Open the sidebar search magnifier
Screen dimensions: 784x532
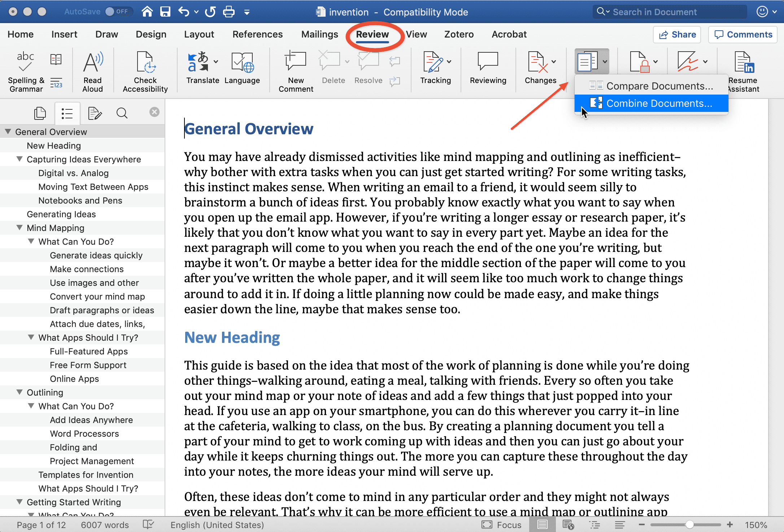(122, 113)
